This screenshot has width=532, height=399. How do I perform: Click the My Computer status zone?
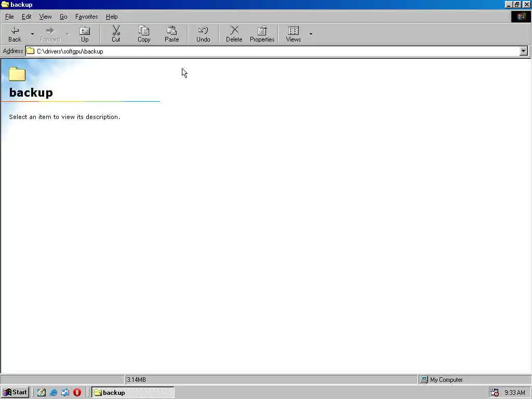[474, 380]
